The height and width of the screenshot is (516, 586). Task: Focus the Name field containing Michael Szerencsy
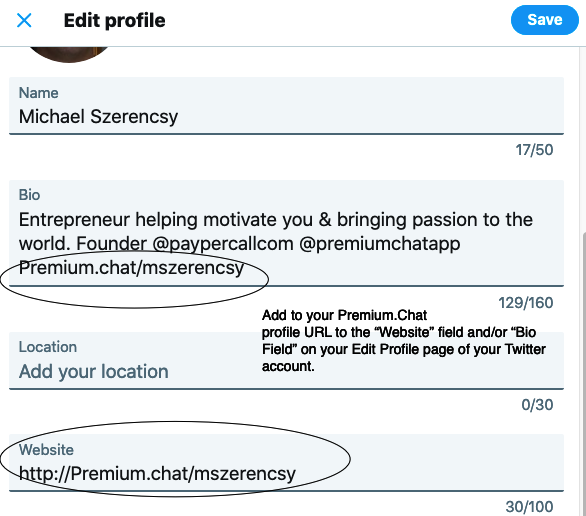pyautogui.click(x=286, y=105)
